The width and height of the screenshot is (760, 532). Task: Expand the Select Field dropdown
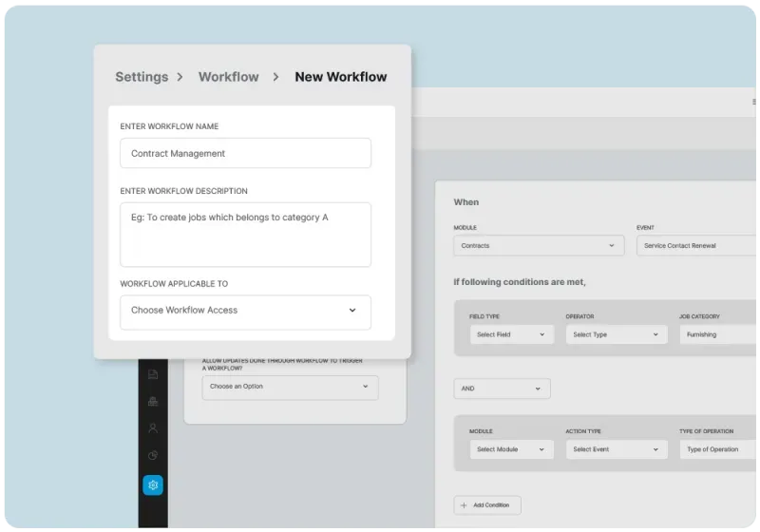(511, 334)
